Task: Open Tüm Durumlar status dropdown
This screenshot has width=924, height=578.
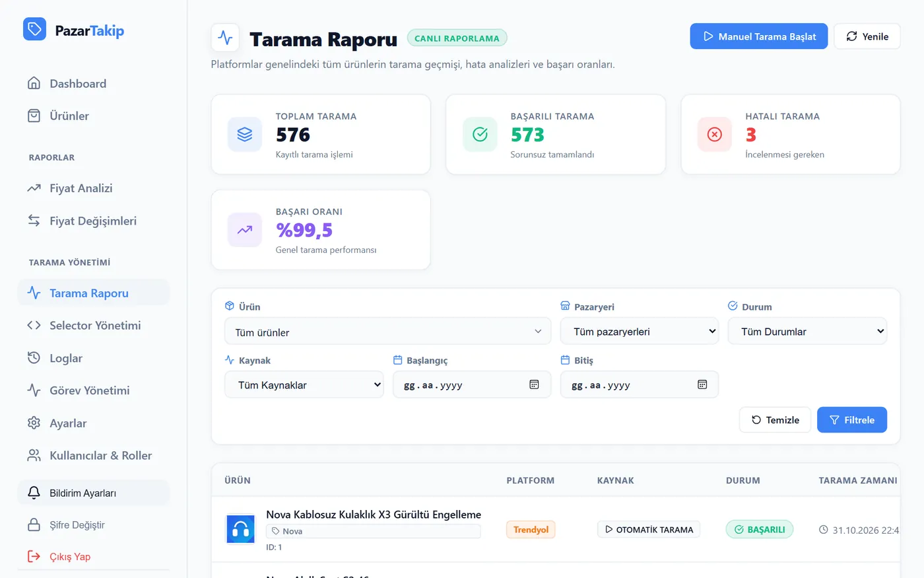Action: point(807,331)
